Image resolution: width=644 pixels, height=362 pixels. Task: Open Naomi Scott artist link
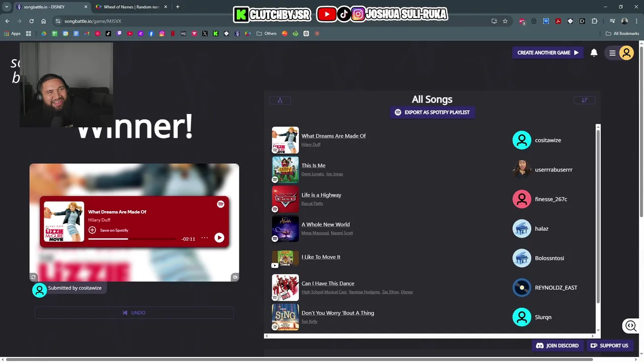(x=342, y=233)
